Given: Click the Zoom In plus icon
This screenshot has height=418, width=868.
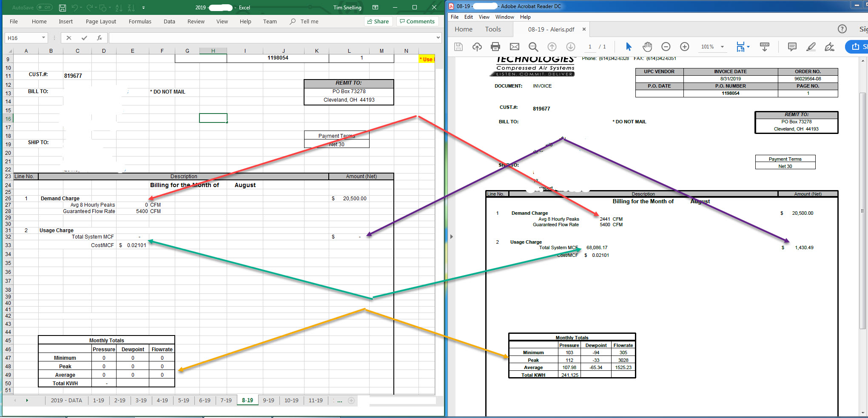Looking at the screenshot, I should (685, 47).
